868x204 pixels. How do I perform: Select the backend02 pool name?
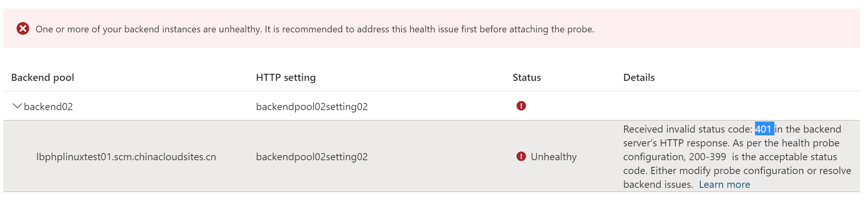(48, 107)
